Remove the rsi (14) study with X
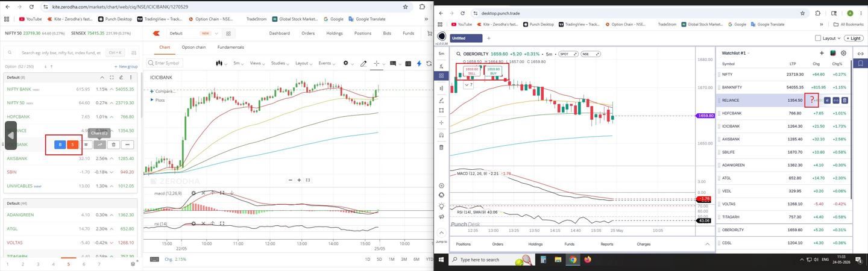 [x=203, y=223]
